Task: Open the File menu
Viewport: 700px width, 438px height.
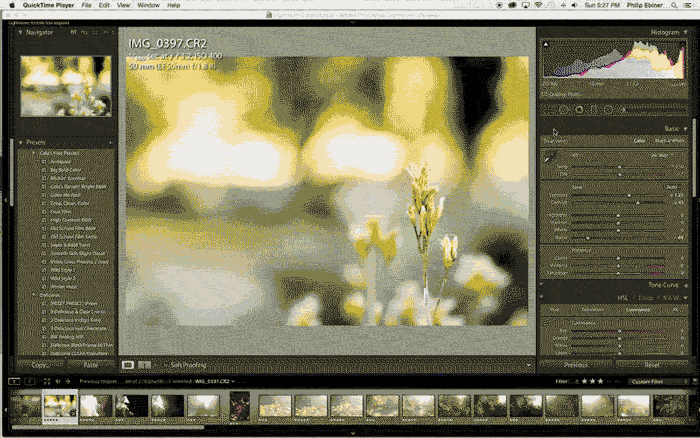Action: [x=86, y=5]
